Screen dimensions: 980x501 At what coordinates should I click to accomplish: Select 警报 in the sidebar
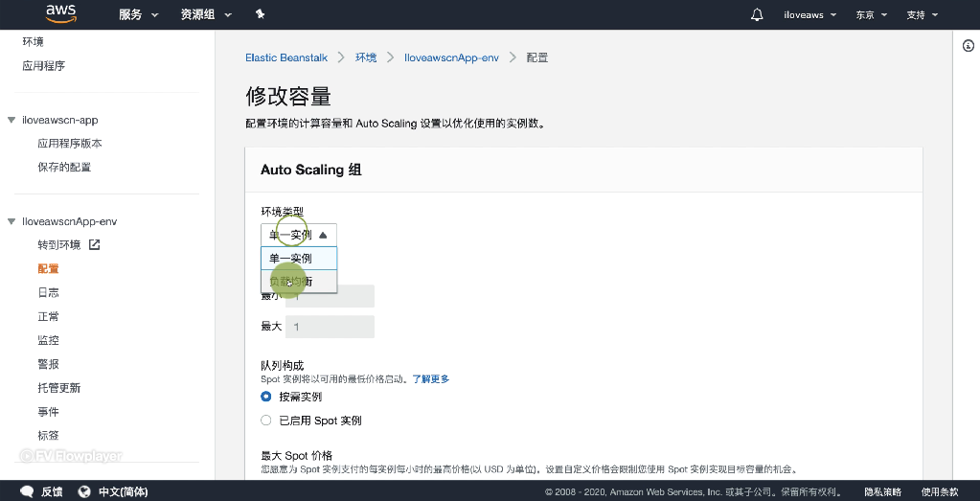48,364
